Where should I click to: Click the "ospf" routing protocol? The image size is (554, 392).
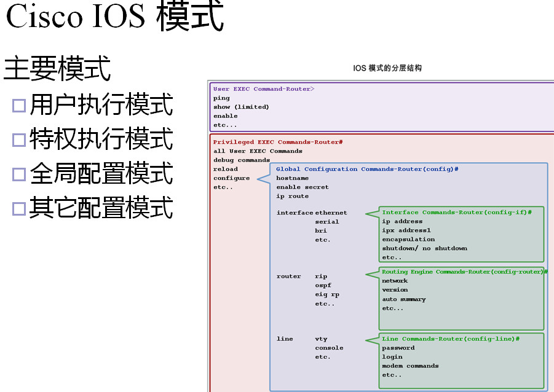(323, 285)
